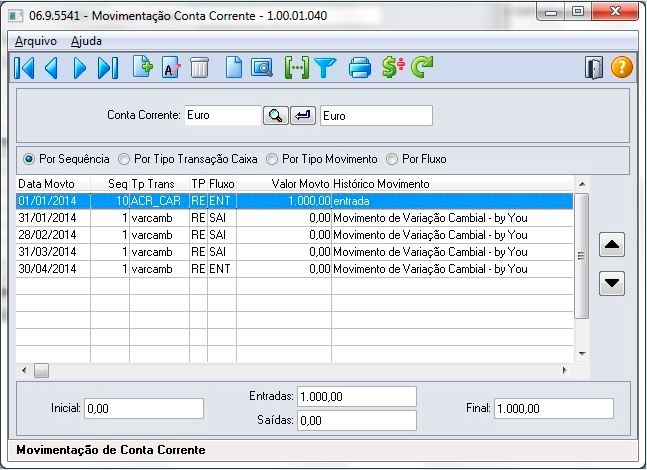Click the vertical scrollbar thumb
647x470 pixels.
point(581,256)
